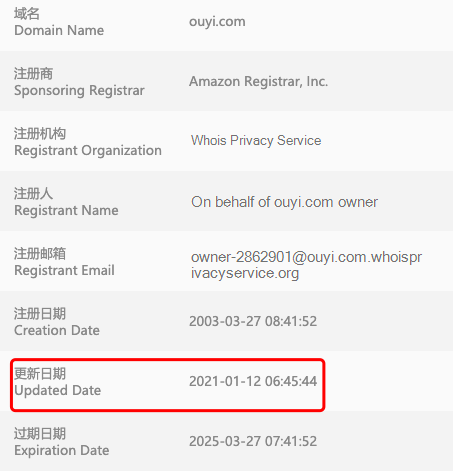Click the registrant email address
Screen dimensions: 453x471
[x=306, y=265]
